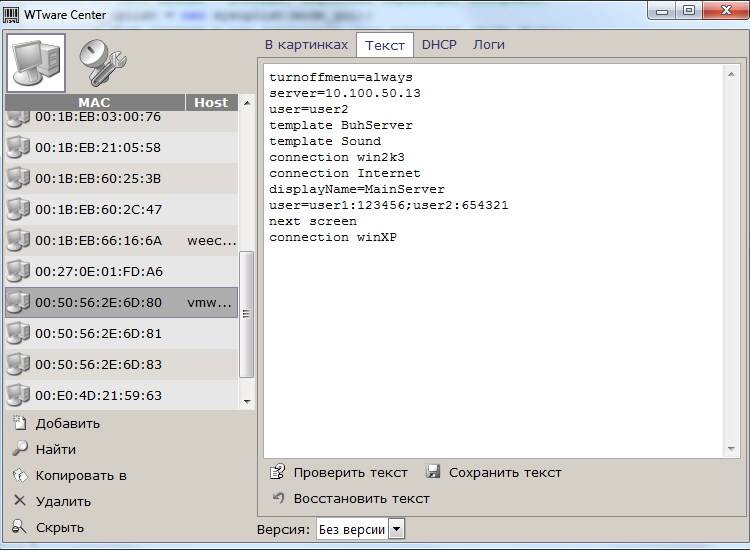
Task: Click the Добавить new-document icon
Action: [x=20, y=423]
